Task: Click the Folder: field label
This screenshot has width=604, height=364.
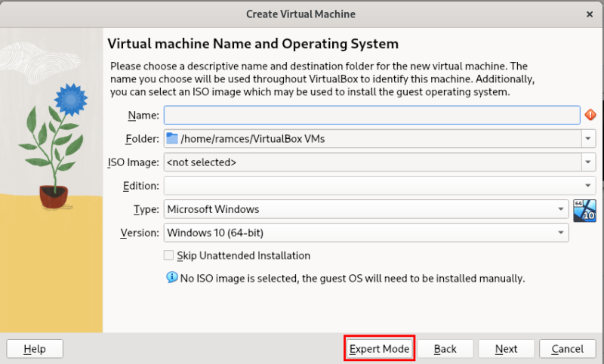Action: pos(142,139)
